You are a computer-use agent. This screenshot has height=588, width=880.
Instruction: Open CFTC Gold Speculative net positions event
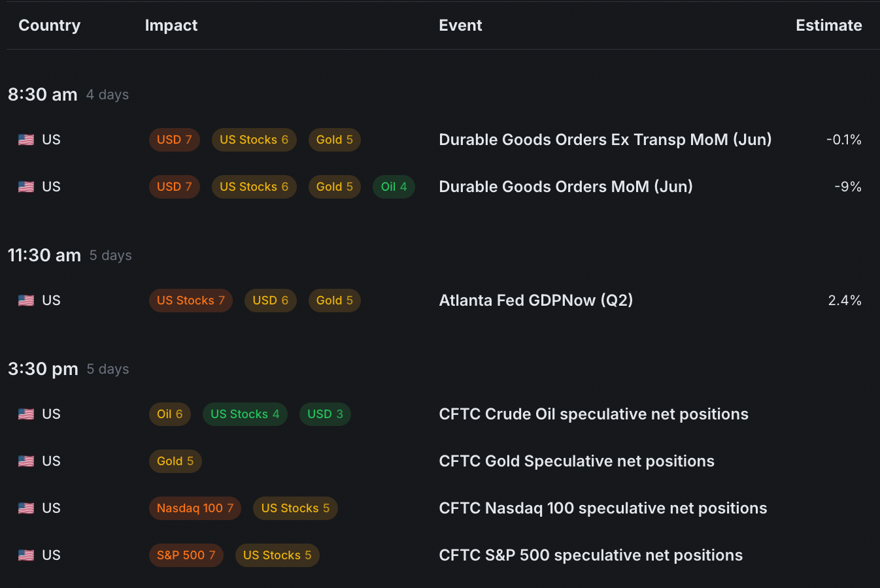point(576,461)
